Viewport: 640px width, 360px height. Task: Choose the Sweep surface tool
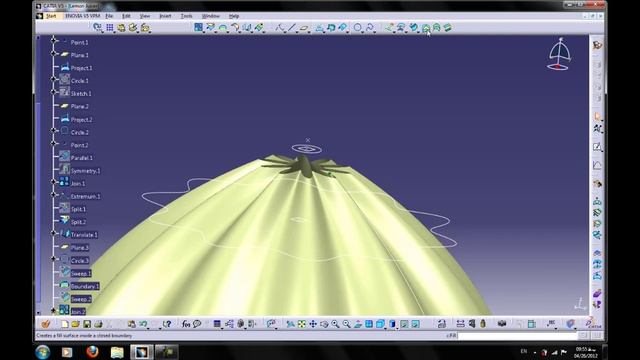pyautogui.click(x=414, y=28)
